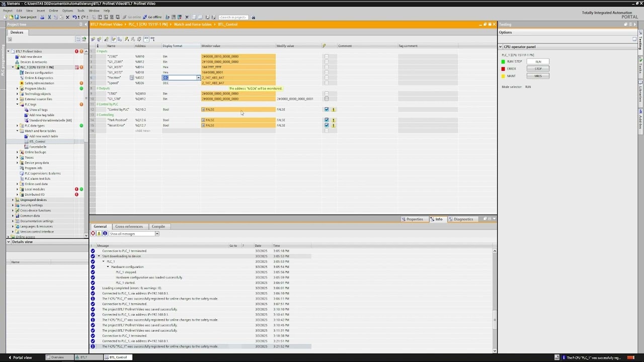Check the modify checkbox for Position row
This screenshot has width=644, height=362.
[327, 77]
